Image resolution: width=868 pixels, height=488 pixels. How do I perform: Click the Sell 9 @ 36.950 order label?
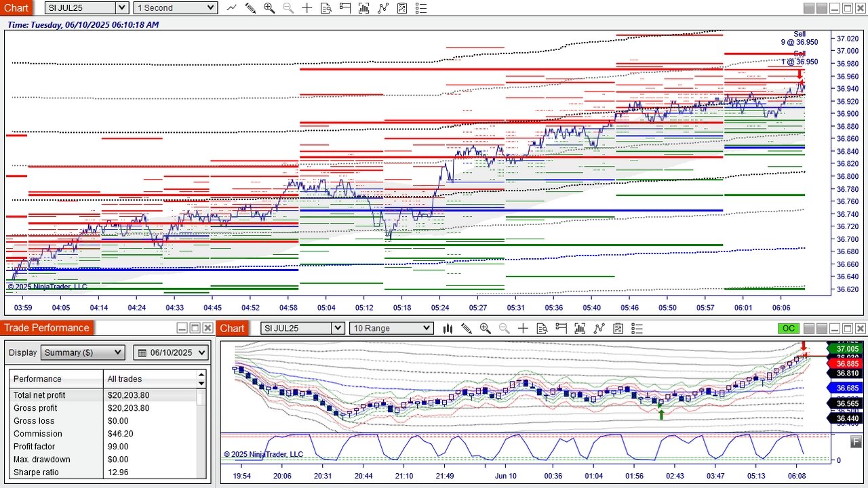tap(800, 38)
